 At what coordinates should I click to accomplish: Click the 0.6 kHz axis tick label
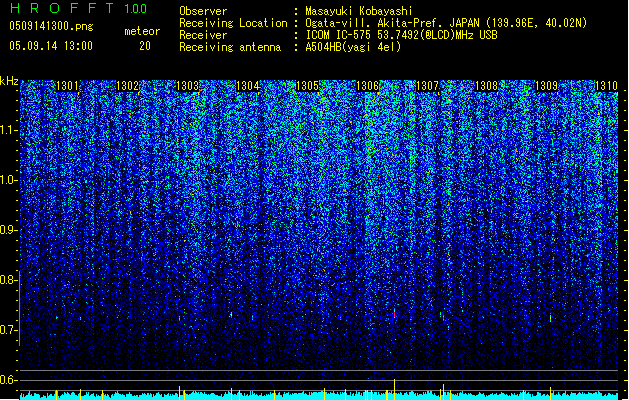(8, 380)
